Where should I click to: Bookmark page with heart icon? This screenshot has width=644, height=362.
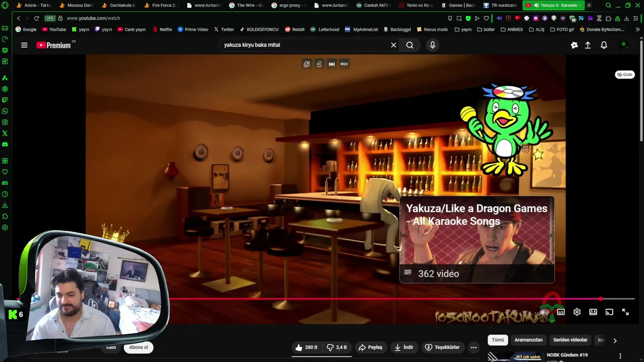click(486, 18)
